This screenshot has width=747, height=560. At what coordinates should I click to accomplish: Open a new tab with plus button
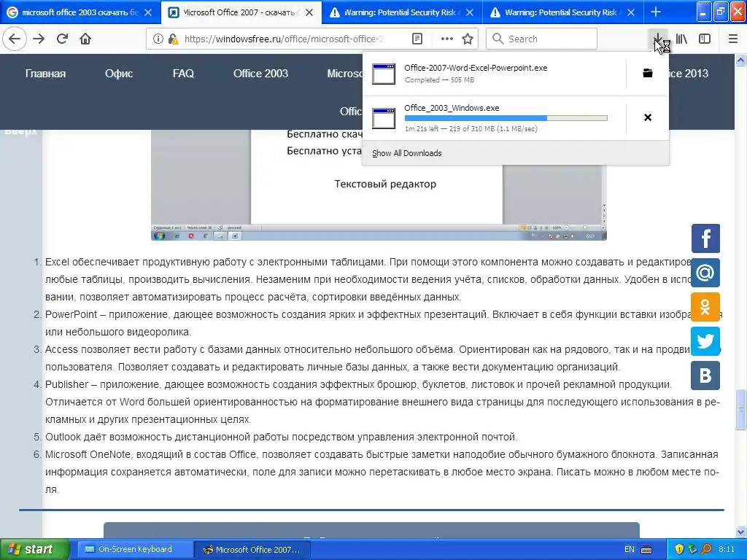click(656, 12)
